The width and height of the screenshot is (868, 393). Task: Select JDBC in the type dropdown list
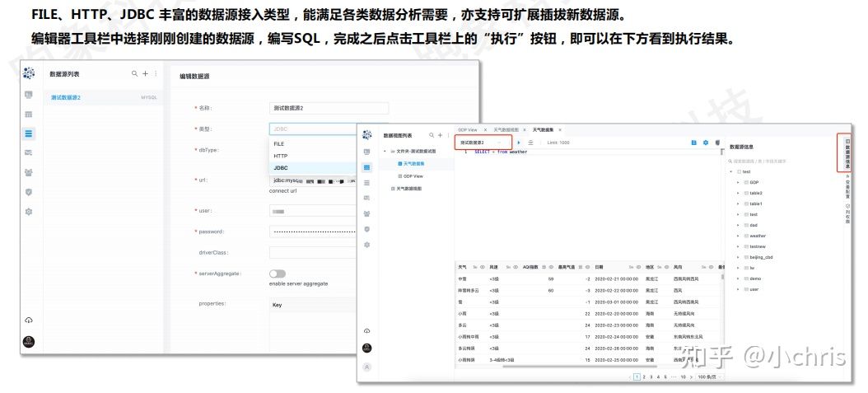[x=313, y=168]
